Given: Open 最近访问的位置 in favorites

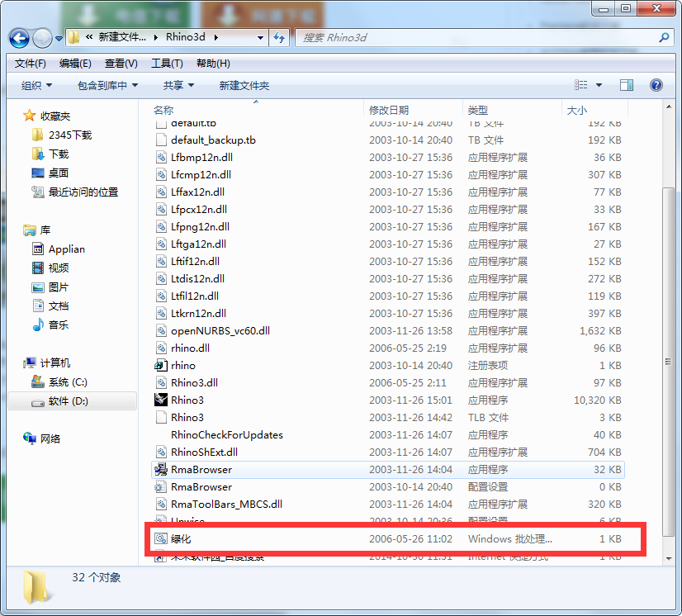Looking at the screenshot, I should 83,192.
